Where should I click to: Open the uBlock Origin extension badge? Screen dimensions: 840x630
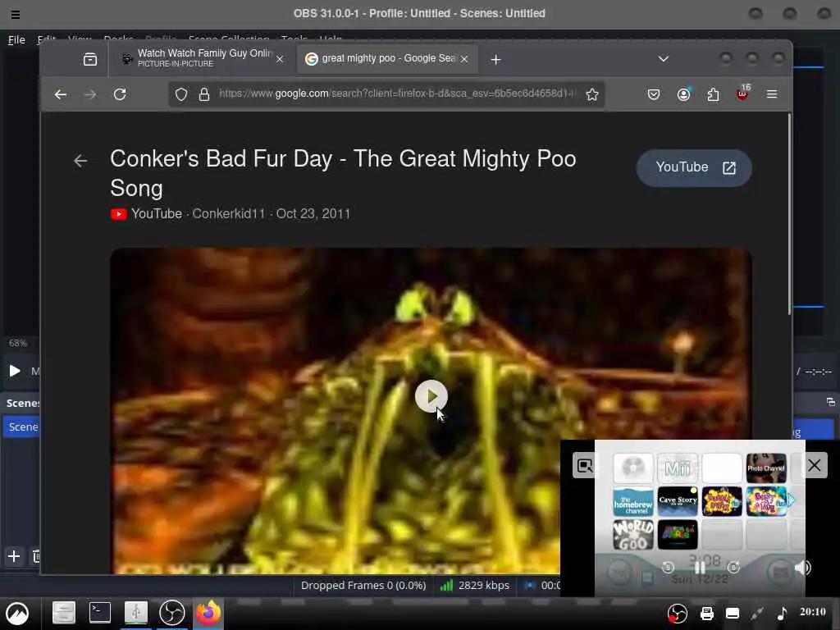(x=743, y=93)
